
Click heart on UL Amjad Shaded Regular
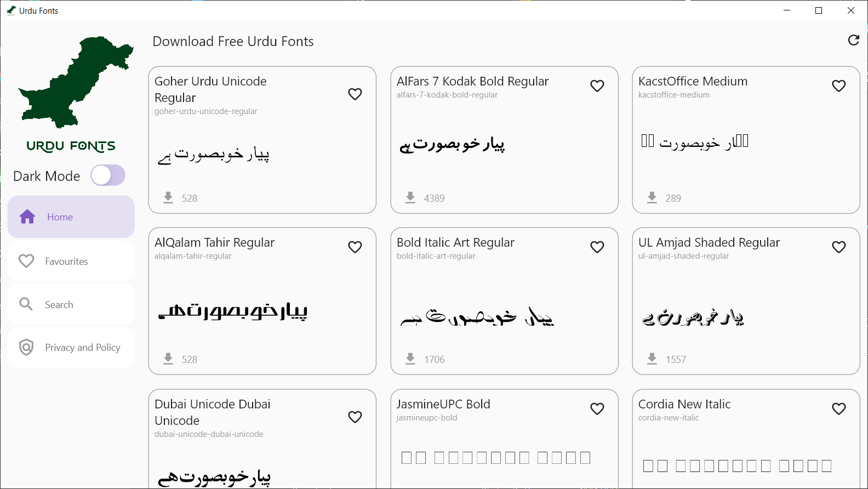(x=838, y=247)
